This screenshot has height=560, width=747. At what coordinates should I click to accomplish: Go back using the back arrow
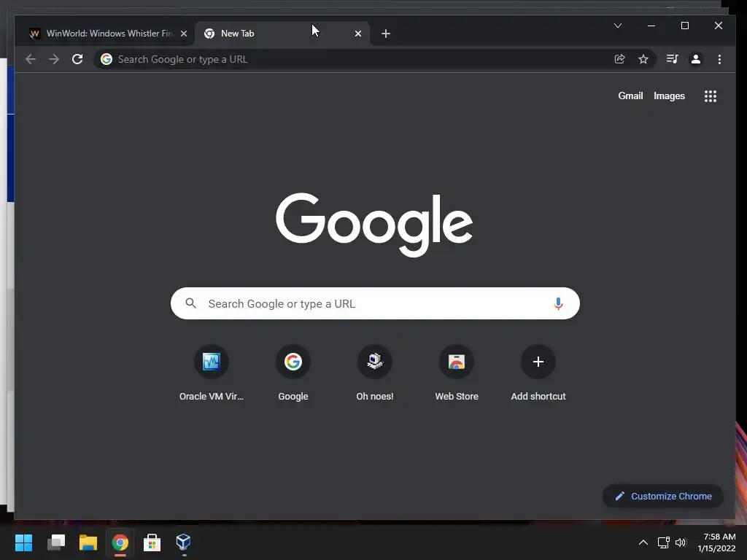tap(31, 59)
